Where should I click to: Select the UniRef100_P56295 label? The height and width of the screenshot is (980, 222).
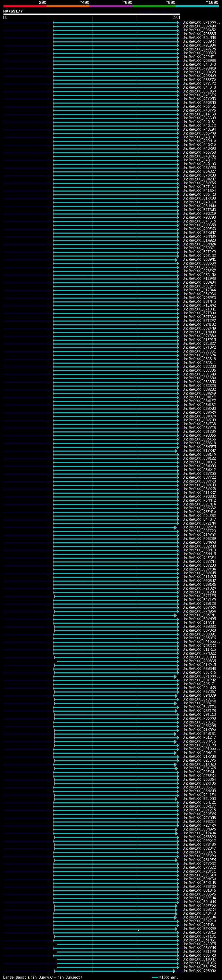pos(199,726)
